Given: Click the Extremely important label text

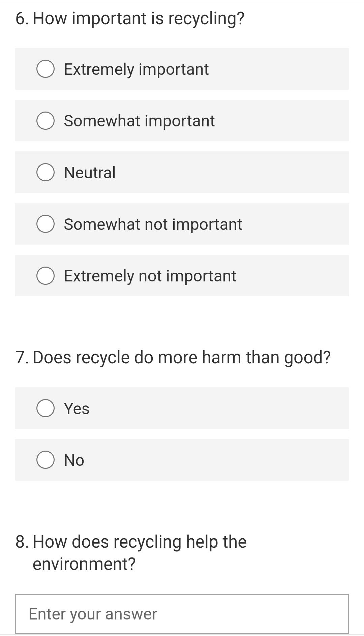Looking at the screenshot, I should [136, 69].
